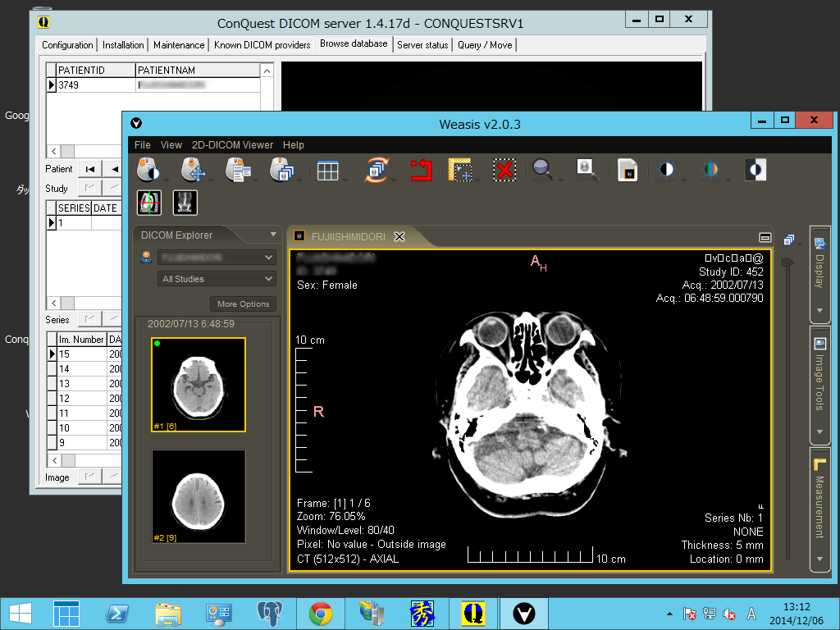840x630 pixels.
Task: Open the grid layout chooser icon
Action: pyautogui.click(x=327, y=171)
